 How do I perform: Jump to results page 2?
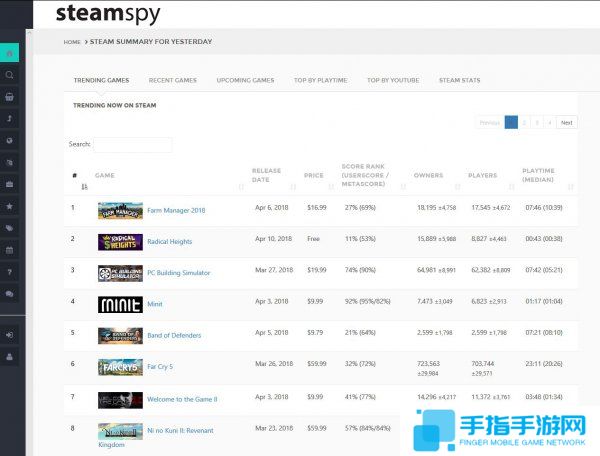point(524,123)
